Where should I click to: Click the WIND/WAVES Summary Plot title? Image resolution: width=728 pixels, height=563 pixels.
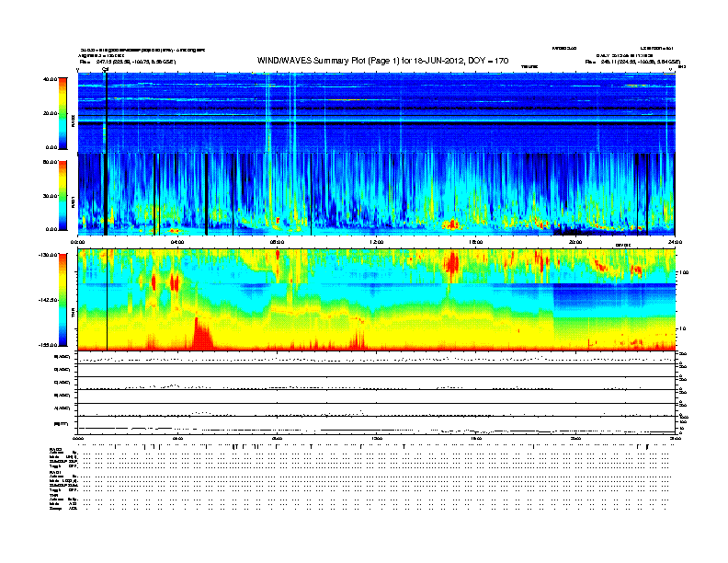click(382, 61)
